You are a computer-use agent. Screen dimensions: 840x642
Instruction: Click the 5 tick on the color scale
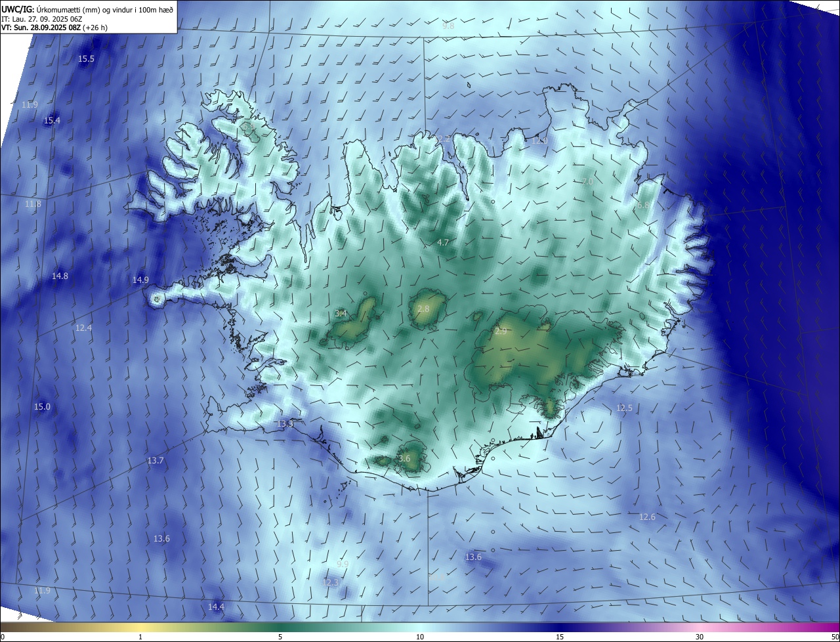[x=280, y=637]
